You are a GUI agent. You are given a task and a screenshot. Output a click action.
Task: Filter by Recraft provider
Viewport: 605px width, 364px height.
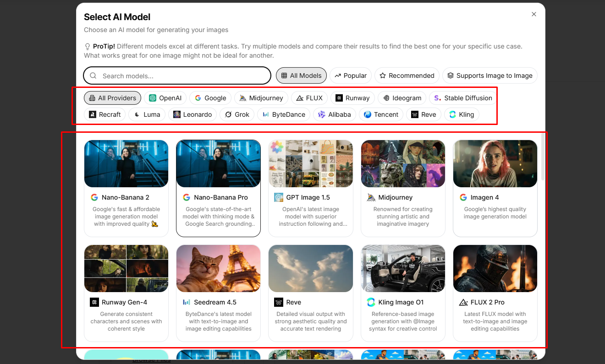(104, 114)
